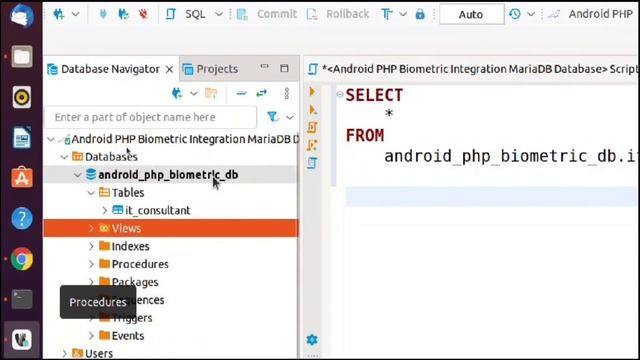Click the Reconnect icon in toolbar

point(123,14)
